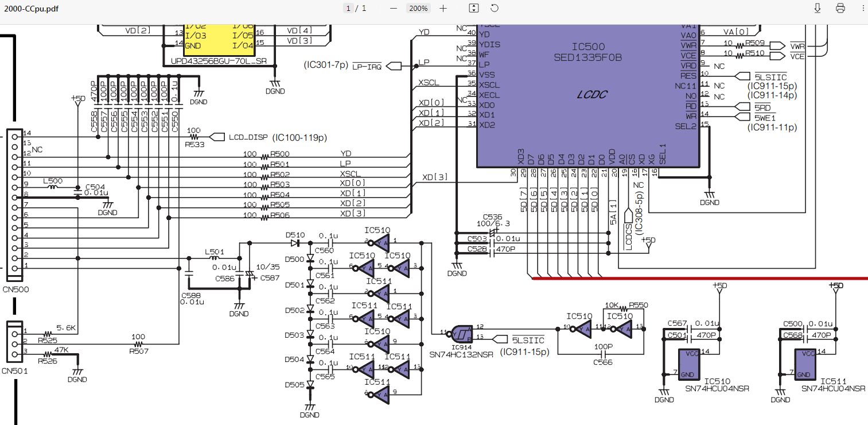Click resistor label R505
The width and height of the screenshot is (868, 425).
(x=279, y=204)
